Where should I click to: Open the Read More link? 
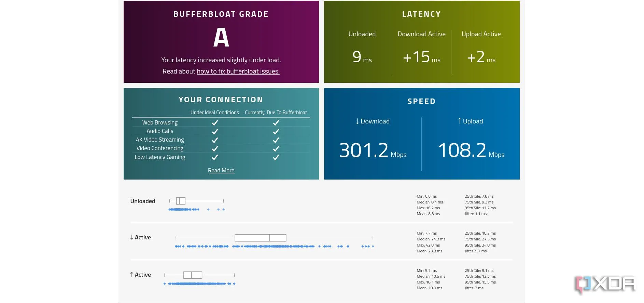coord(221,170)
